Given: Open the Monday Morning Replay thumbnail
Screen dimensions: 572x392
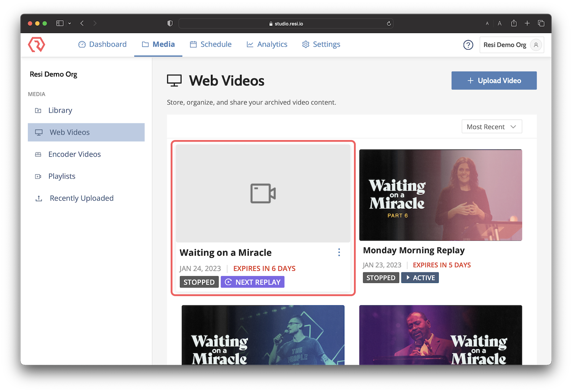Looking at the screenshot, I should pyautogui.click(x=441, y=195).
